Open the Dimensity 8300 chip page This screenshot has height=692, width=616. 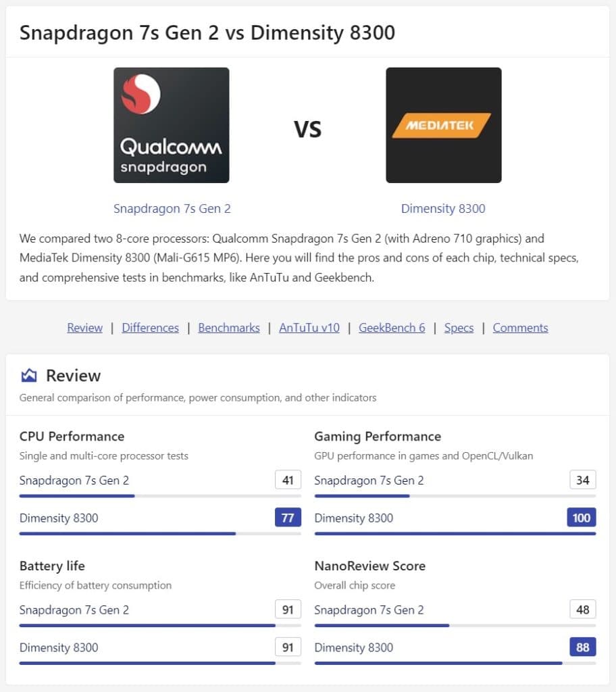(x=443, y=209)
